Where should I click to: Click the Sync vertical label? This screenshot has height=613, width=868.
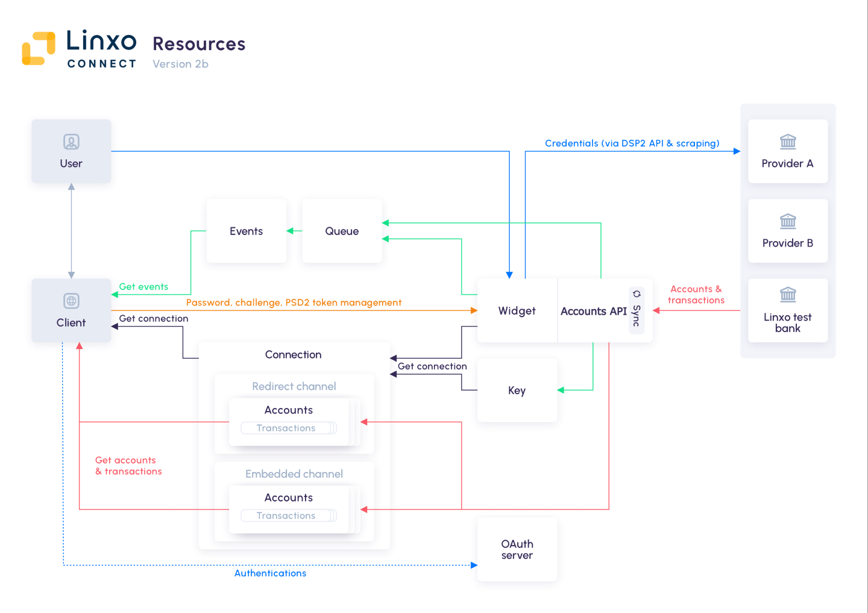[x=637, y=316]
